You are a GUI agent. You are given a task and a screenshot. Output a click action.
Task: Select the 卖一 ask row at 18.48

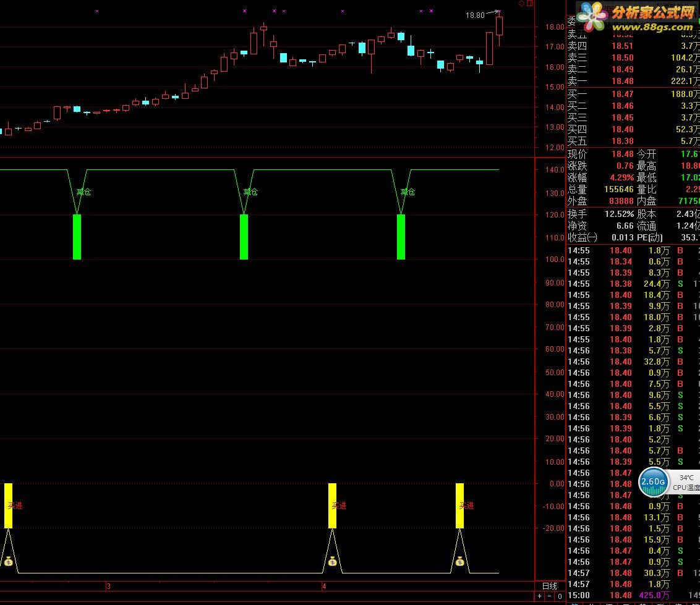[633, 81]
